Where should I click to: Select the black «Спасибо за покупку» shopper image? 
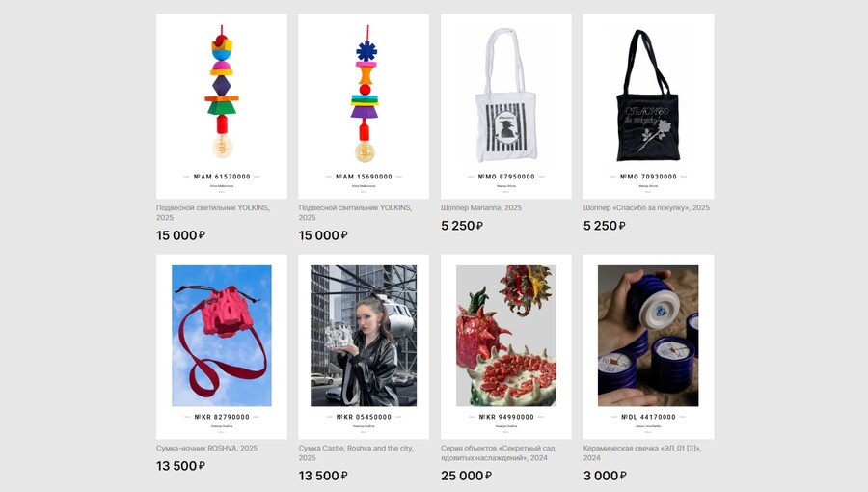tap(648, 106)
